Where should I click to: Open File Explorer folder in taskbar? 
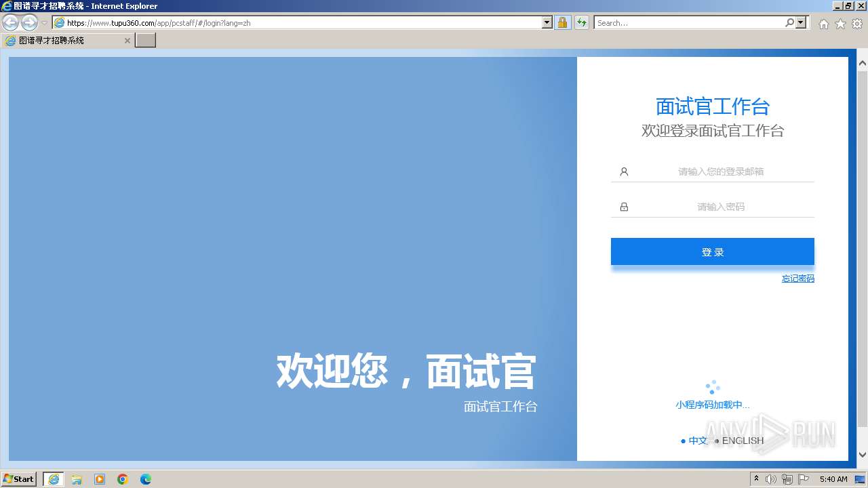pyautogui.click(x=77, y=479)
